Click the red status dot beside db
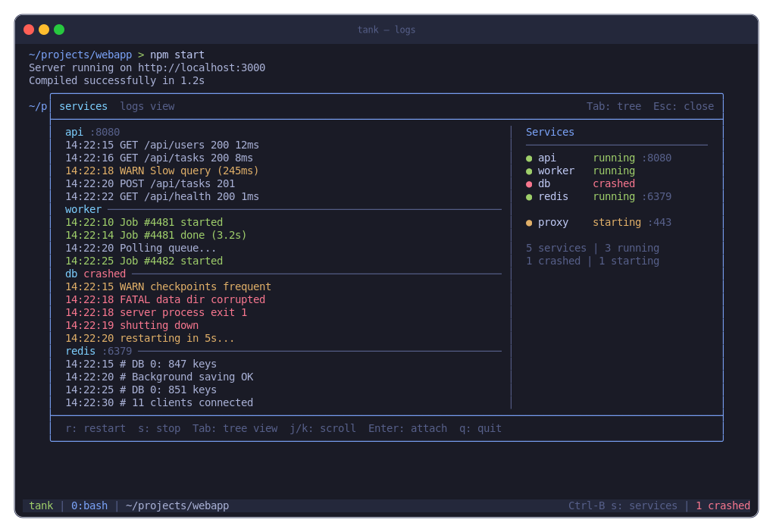The width and height of the screenshot is (773, 532). point(529,184)
